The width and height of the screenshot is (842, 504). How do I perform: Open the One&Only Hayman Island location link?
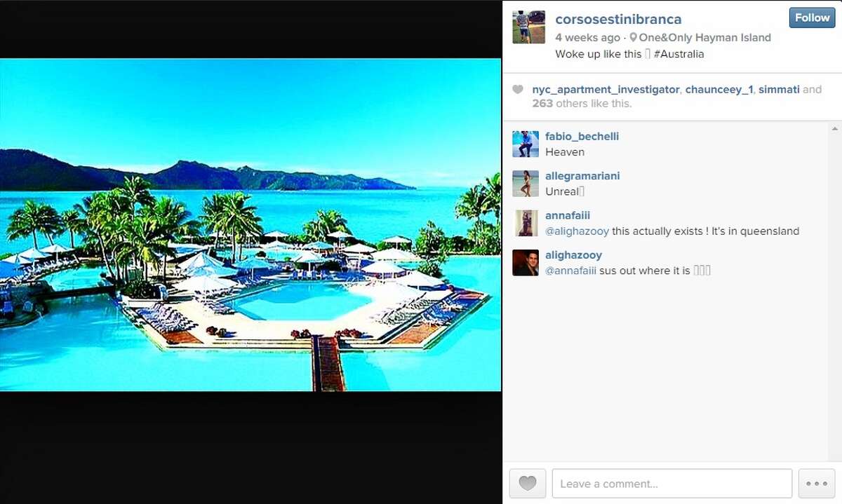tap(704, 38)
